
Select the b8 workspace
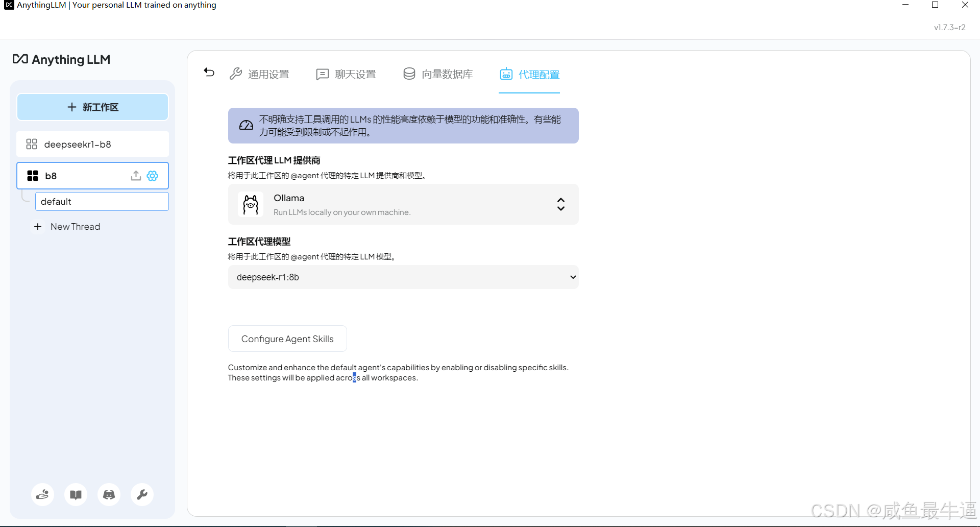click(92, 176)
